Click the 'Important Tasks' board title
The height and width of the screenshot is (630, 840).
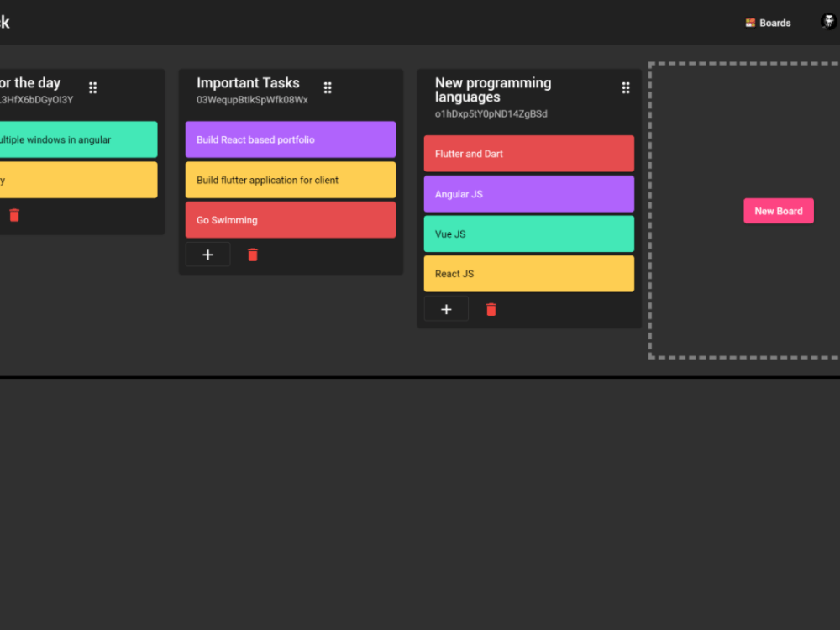(248, 83)
